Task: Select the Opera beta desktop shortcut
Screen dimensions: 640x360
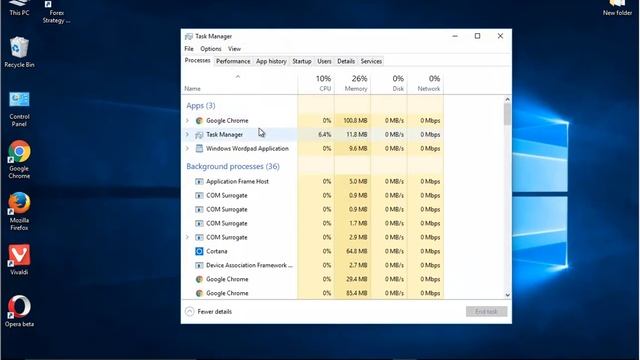Action: [x=19, y=311]
